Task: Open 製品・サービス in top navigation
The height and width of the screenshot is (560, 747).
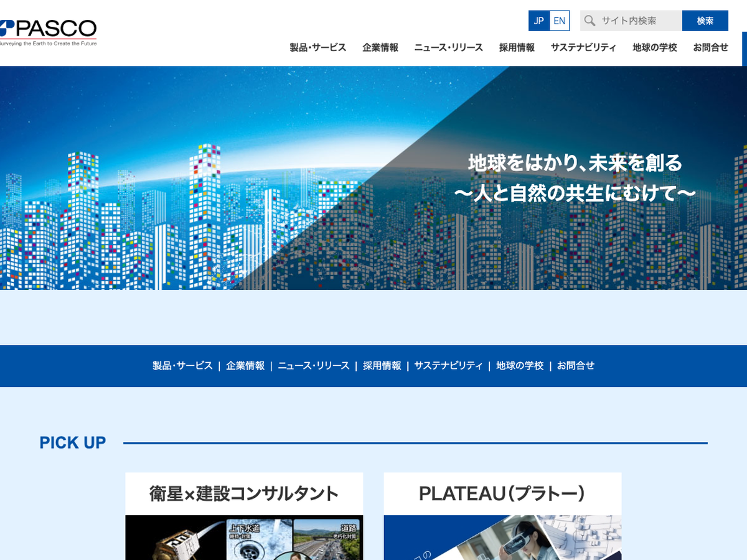Action: (317, 47)
